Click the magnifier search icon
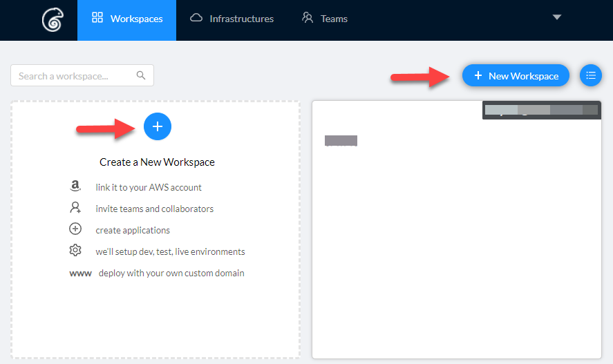This screenshot has height=364, width=613. tap(141, 76)
